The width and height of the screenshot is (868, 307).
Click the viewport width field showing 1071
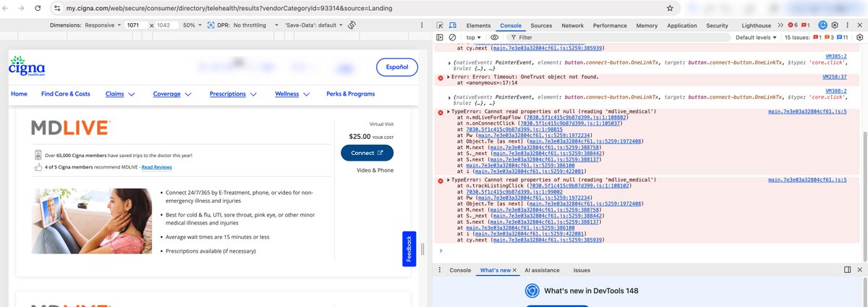pos(135,25)
